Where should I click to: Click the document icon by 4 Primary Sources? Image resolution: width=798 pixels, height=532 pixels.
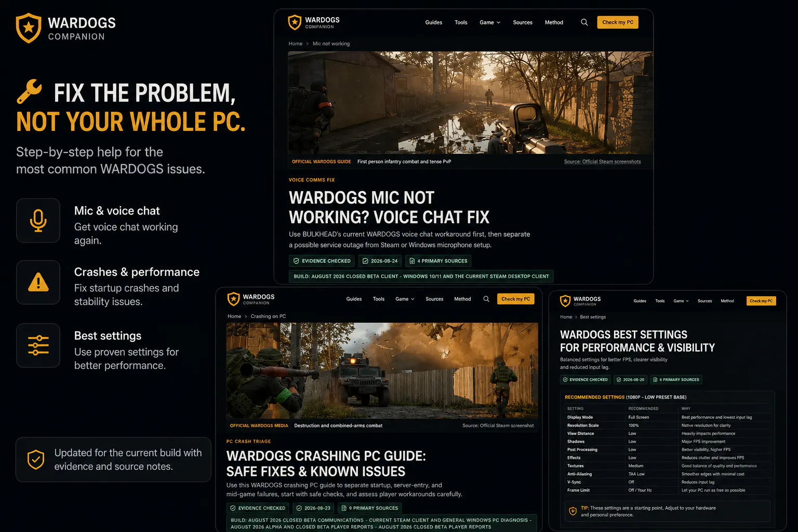412,261
